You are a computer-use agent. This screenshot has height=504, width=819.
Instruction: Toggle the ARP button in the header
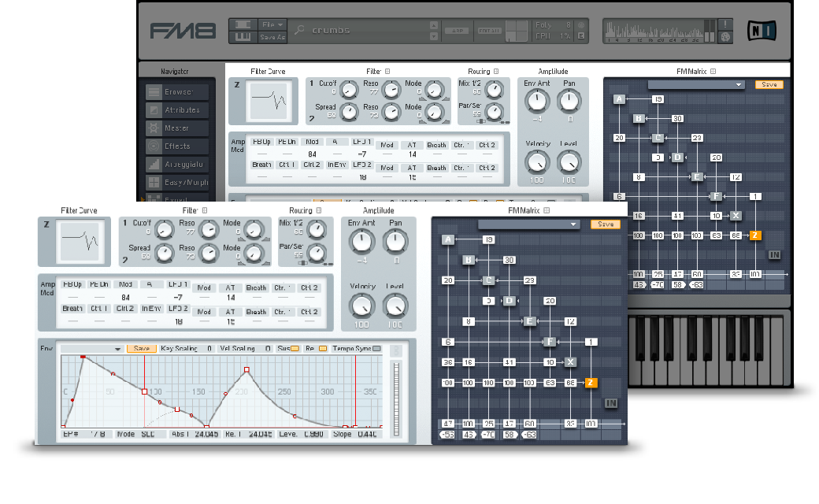click(x=457, y=31)
